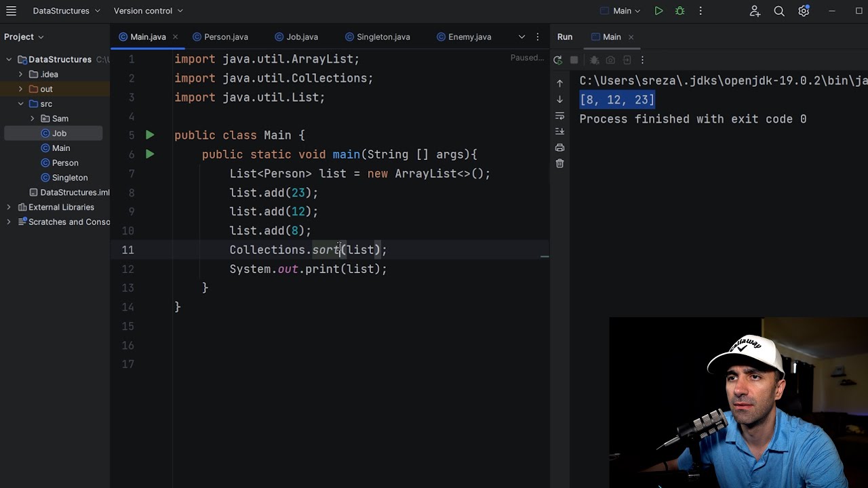
Task: Start debugging with the bug icon
Action: coord(679,11)
